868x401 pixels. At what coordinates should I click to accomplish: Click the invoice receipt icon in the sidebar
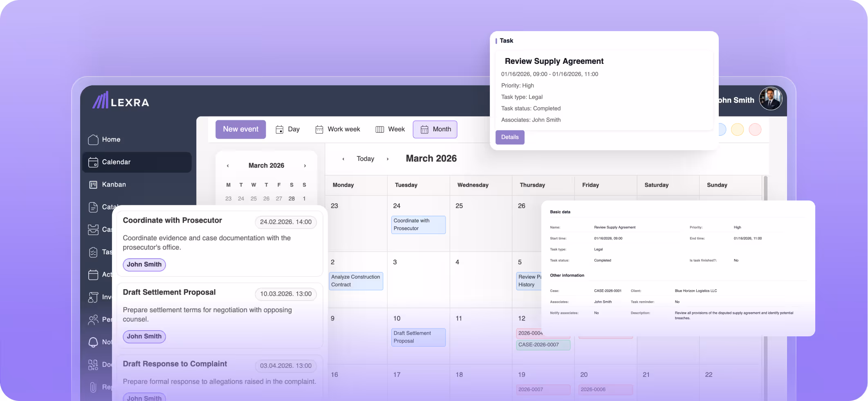pyautogui.click(x=93, y=297)
